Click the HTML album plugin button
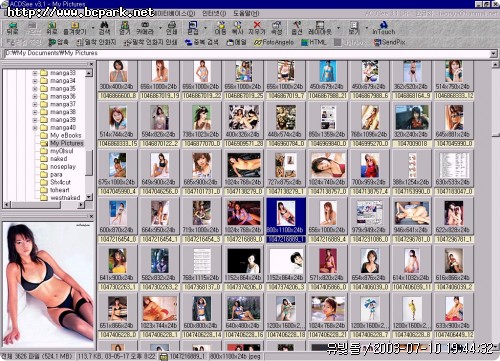This screenshot has height=361, width=500. click(x=314, y=42)
